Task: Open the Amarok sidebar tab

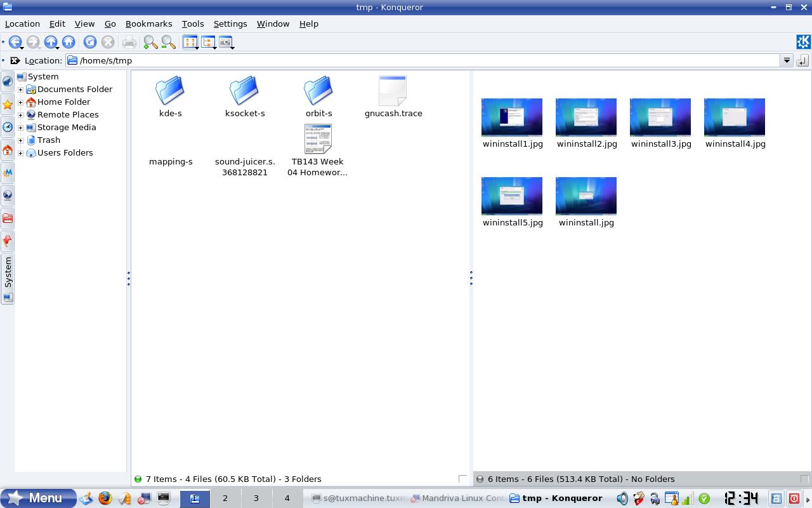Action: point(8,81)
